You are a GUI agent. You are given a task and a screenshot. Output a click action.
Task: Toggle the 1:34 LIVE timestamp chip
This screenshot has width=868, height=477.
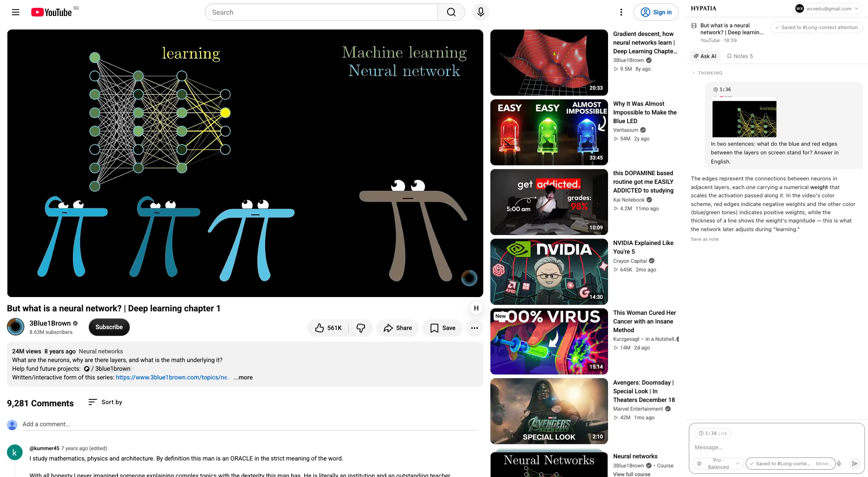pyautogui.click(x=713, y=433)
